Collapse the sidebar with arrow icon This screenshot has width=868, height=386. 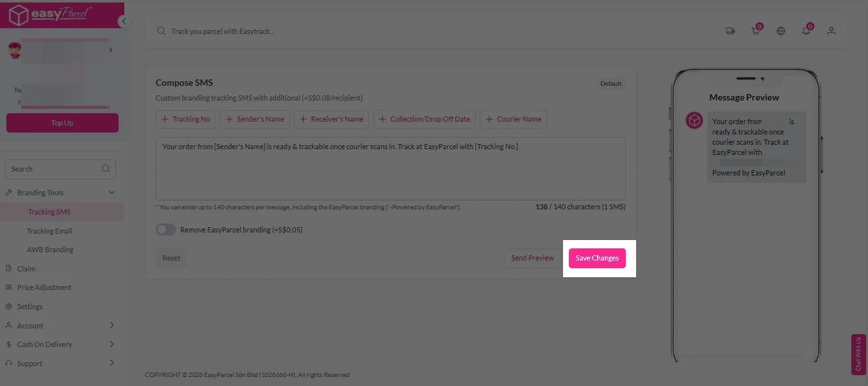pyautogui.click(x=124, y=21)
